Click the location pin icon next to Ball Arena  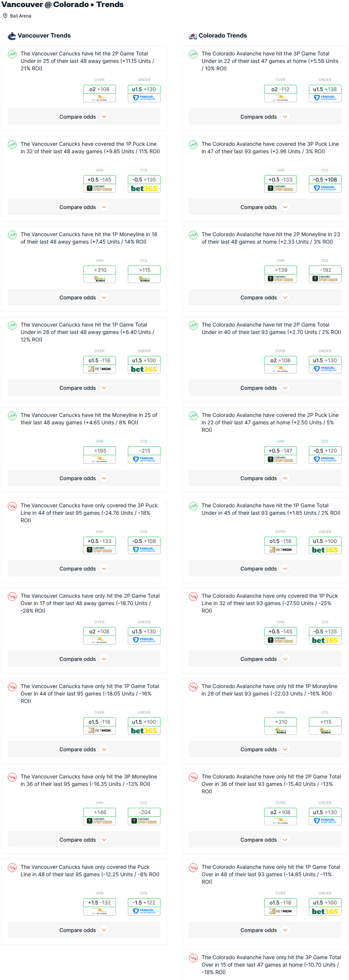coord(5,16)
